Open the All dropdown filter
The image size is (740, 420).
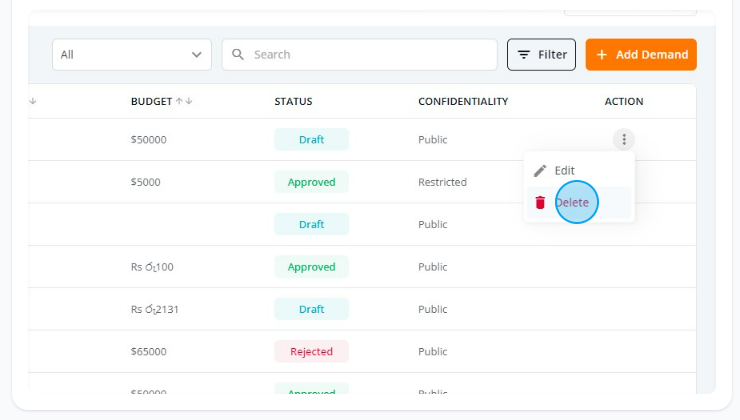132,55
